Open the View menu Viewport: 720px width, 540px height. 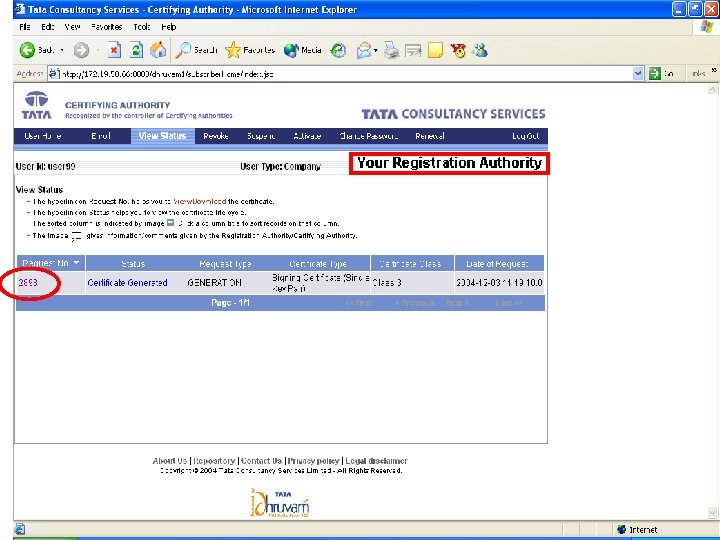73,27
